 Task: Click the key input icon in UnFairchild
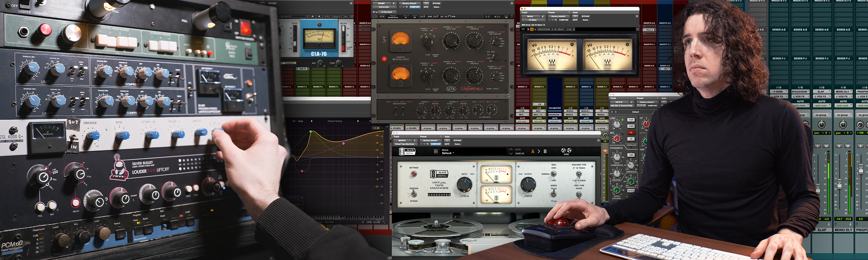click(x=375, y=12)
